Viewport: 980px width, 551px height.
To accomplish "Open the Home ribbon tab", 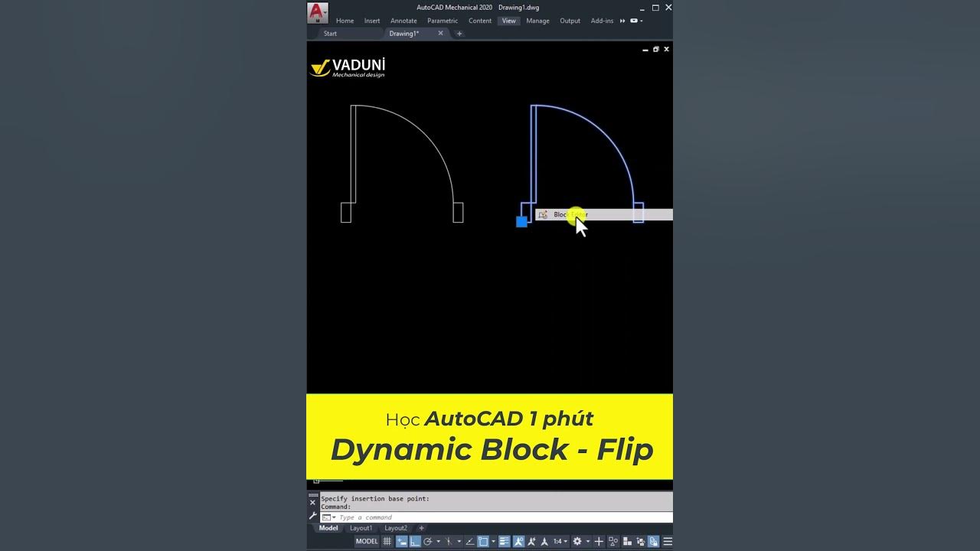I will tap(345, 21).
